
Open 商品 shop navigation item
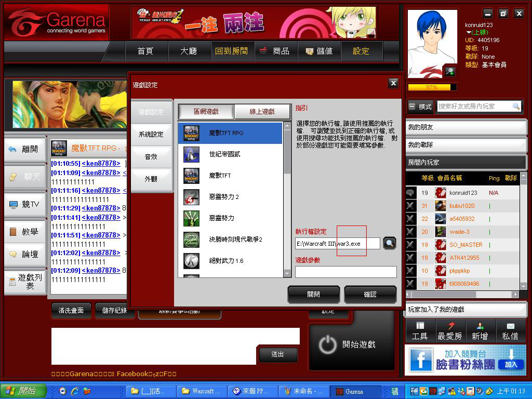click(x=275, y=51)
